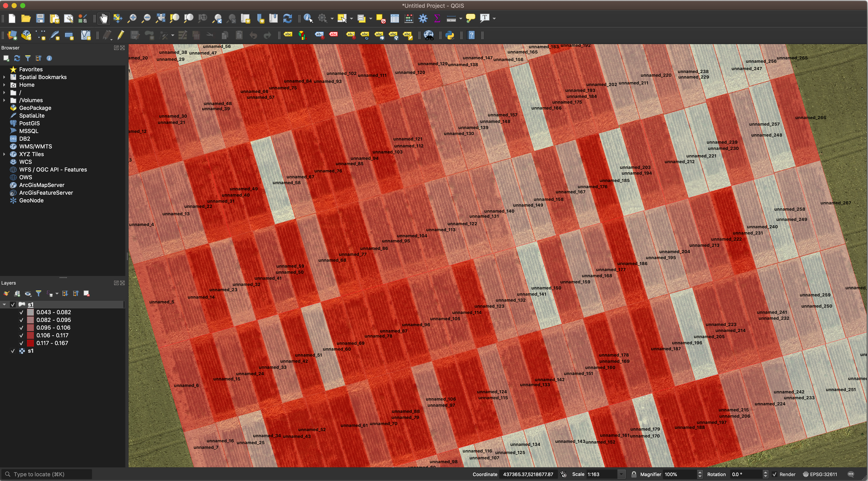The height and width of the screenshot is (481, 868).
Task: Select the Zoom Out magnifier tool
Action: click(x=146, y=18)
